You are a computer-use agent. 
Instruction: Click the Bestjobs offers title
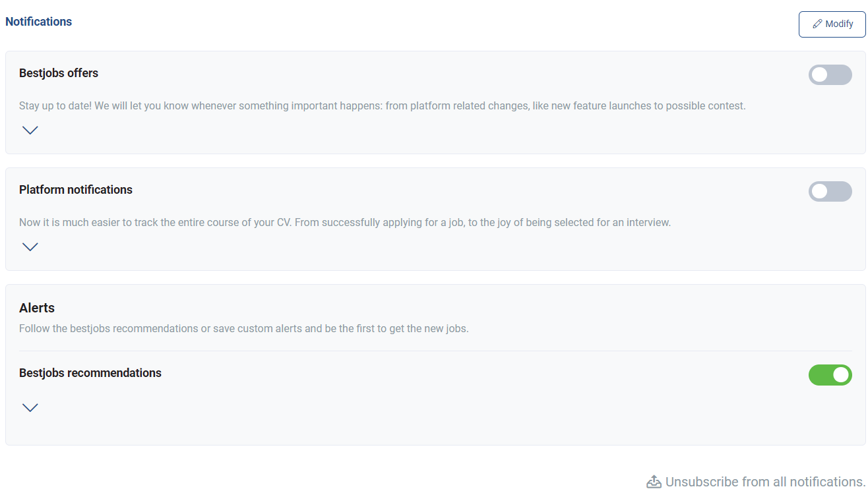click(59, 73)
